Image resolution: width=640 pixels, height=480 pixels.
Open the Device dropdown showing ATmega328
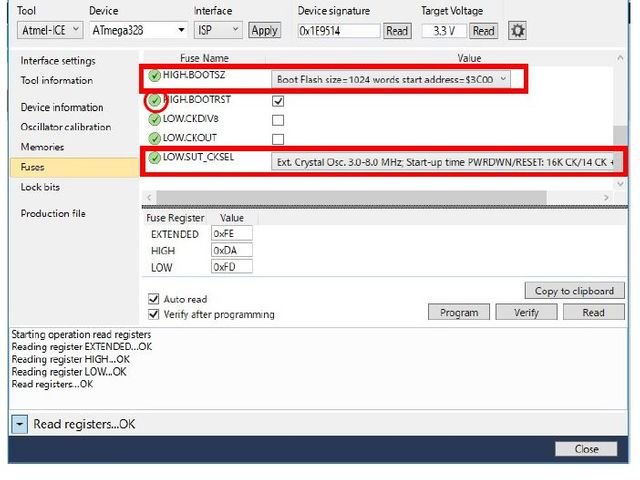point(137,30)
